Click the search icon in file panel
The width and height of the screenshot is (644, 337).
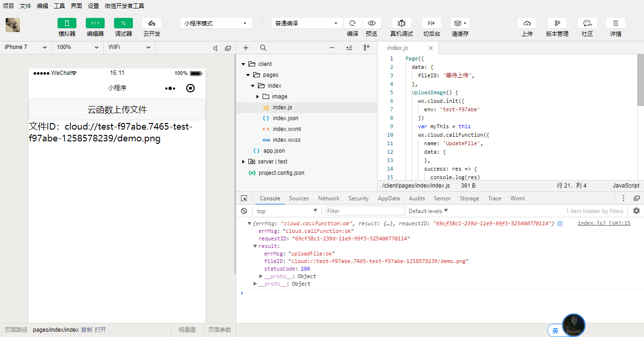coord(263,48)
